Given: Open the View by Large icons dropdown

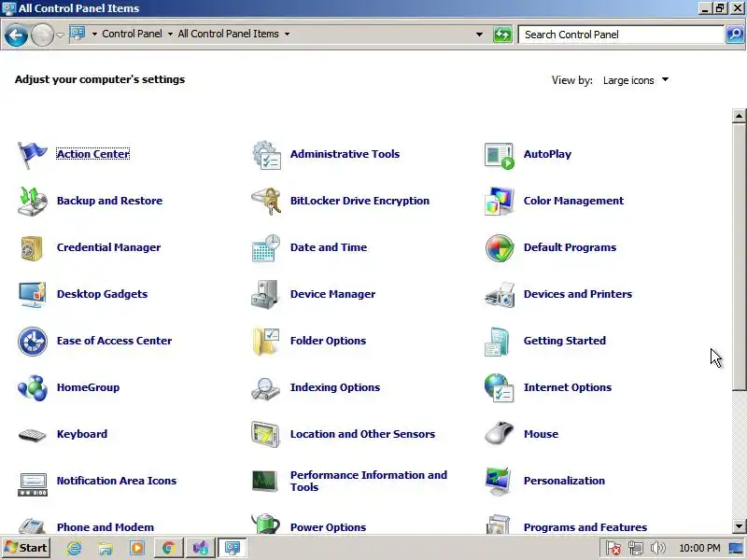Looking at the screenshot, I should click(636, 80).
